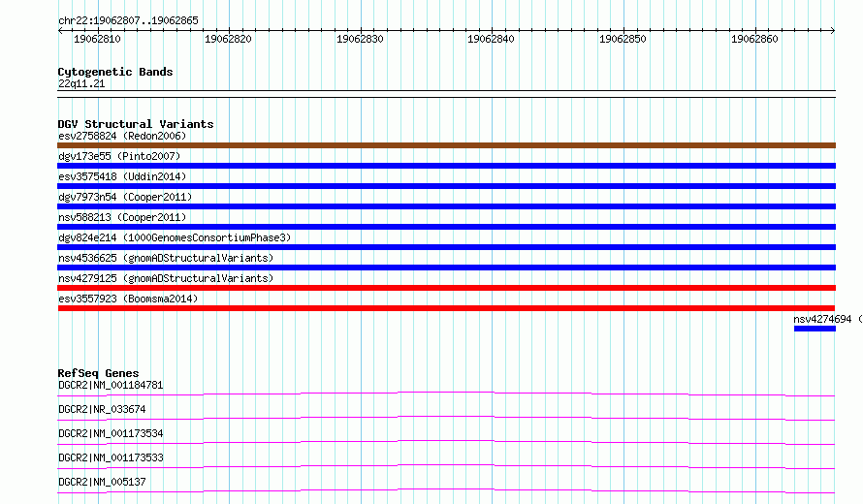The height and width of the screenshot is (504, 863).
Task: Click the magenta line under DGCR2|NM_001173533
Action: coord(446,466)
